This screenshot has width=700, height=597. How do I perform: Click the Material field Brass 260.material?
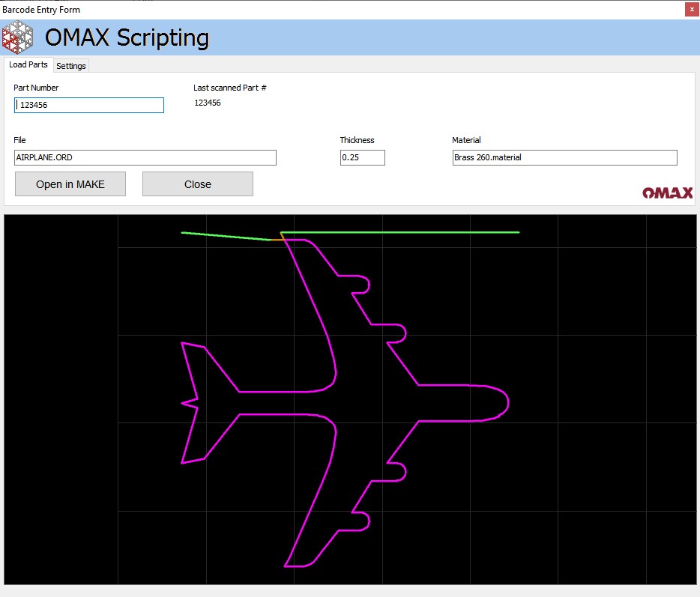[565, 157]
